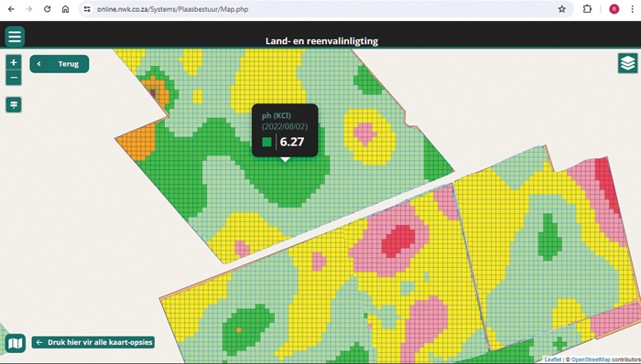Screen dimensions: 641x364
Task: Open the hamburger main menu
Action: pyautogui.click(x=15, y=37)
